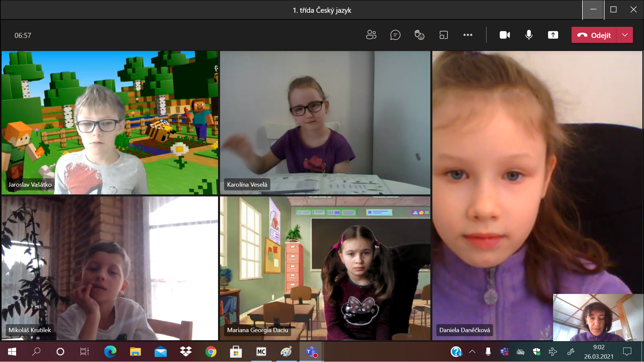This screenshot has width=644, height=362.
Task: Click Mariana Georgia Daciu name label
Action: pyautogui.click(x=257, y=330)
